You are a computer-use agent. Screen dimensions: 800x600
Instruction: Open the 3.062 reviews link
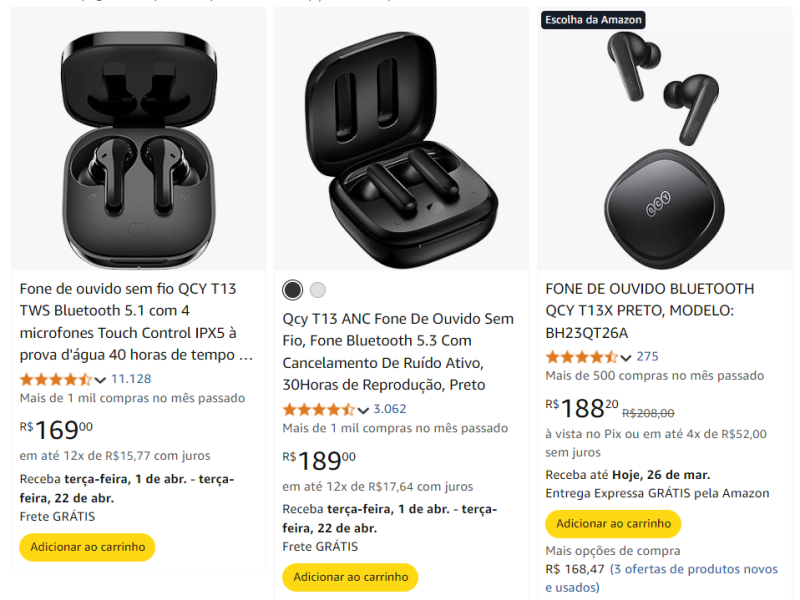click(x=390, y=409)
